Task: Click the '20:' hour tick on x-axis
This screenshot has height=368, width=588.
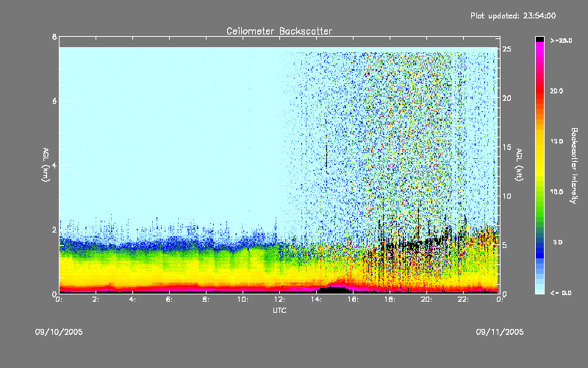Action: [x=426, y=300]
